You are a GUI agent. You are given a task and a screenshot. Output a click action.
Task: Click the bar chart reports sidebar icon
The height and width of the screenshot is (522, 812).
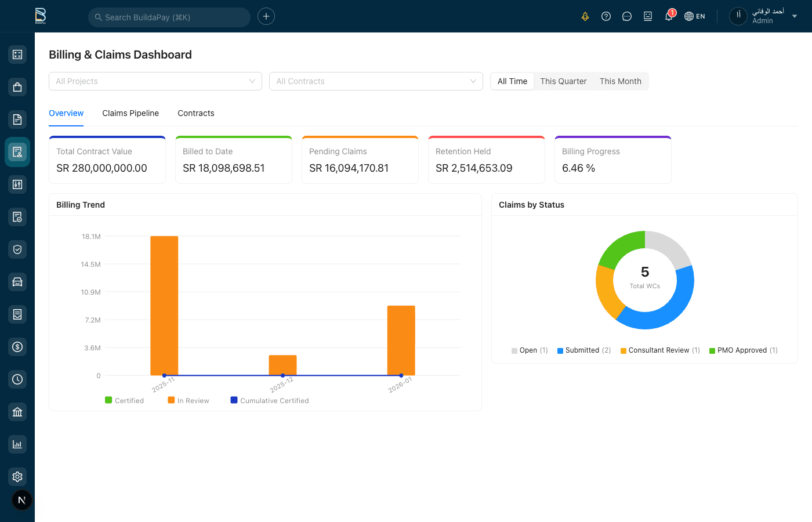click(x=17, y=444)
